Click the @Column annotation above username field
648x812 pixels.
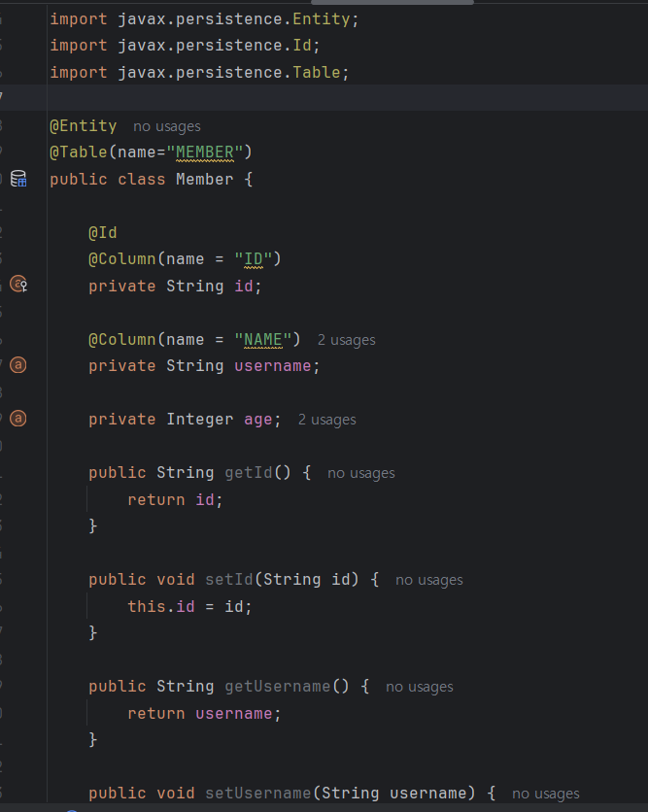121,340
